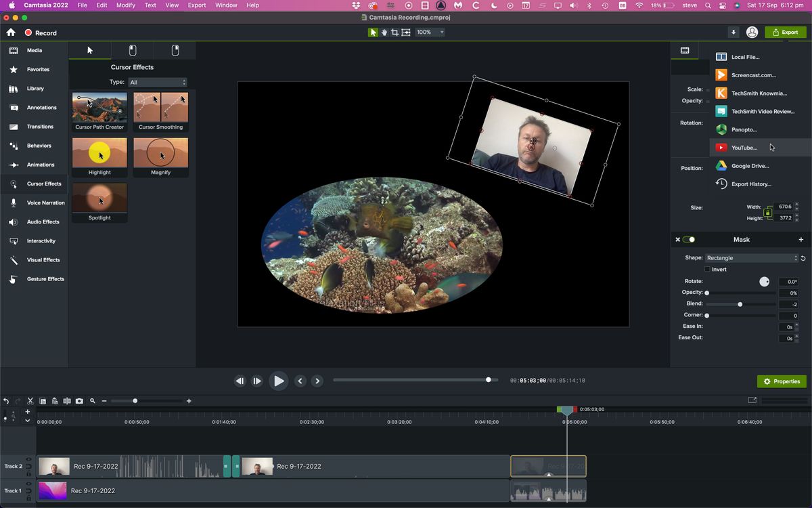Screen dimensions: 812x508
Task: Toggle the Mask enable switch
Action: point(690,239)
